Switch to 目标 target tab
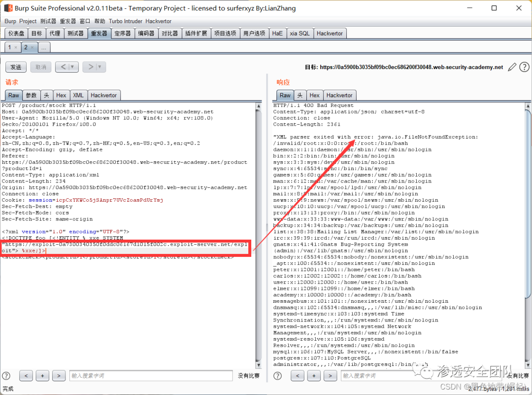This screenshot has height=395, width=532. pos(36,33)
